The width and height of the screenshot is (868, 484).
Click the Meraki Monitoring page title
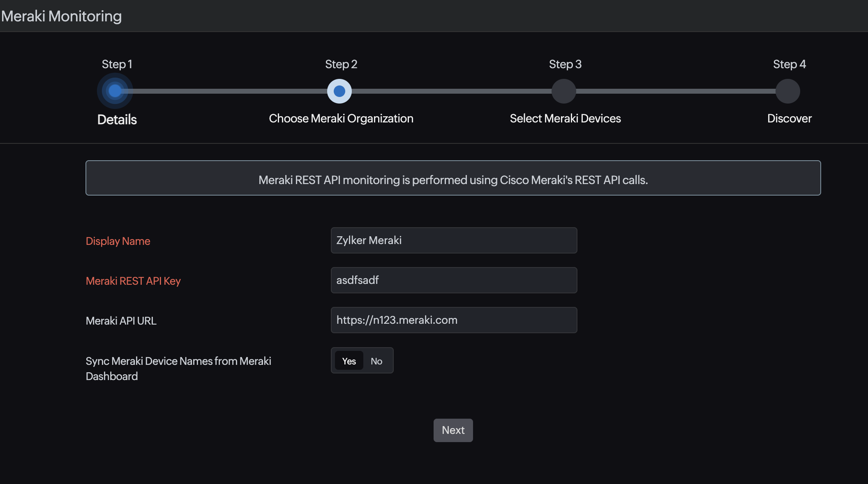tap(62, 16)
